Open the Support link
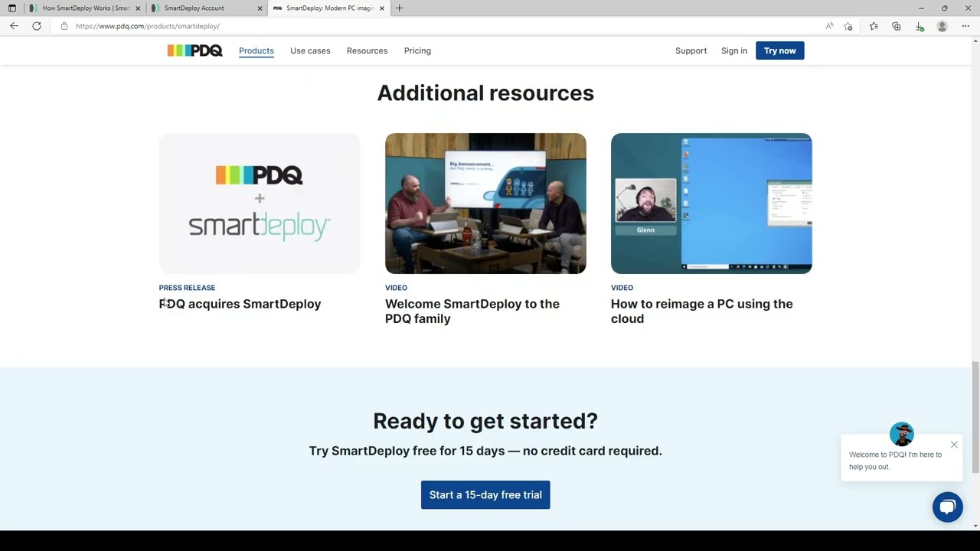980x551 pixels. pyautogui.click(x=691, y=51)
